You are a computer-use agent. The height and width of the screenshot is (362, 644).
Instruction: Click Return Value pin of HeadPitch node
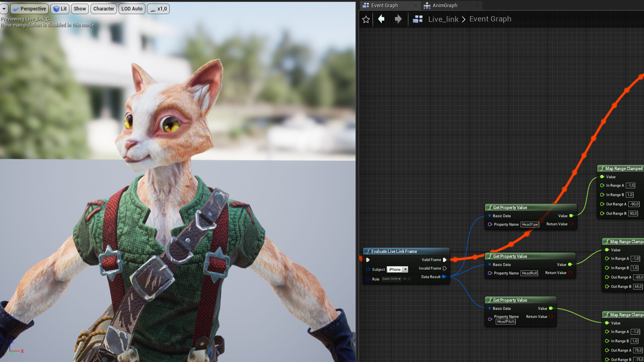(x=550, y=317)
